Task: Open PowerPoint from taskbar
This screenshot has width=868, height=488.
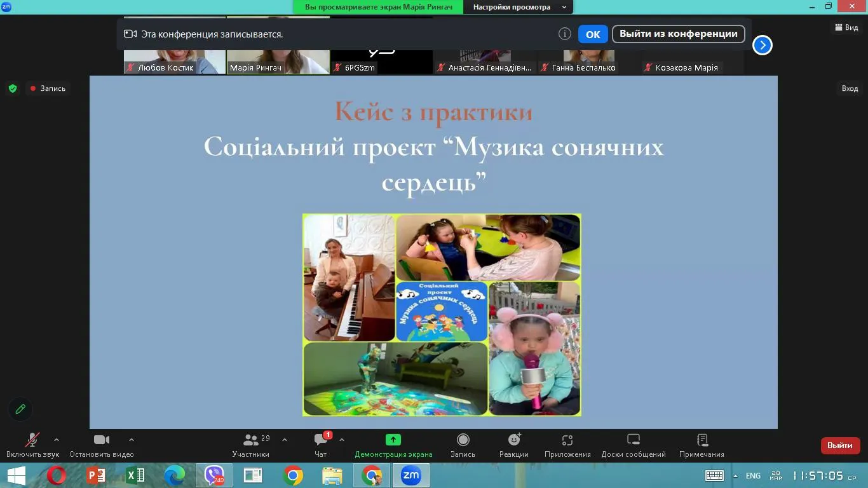Action: click(x=96, y=475)
